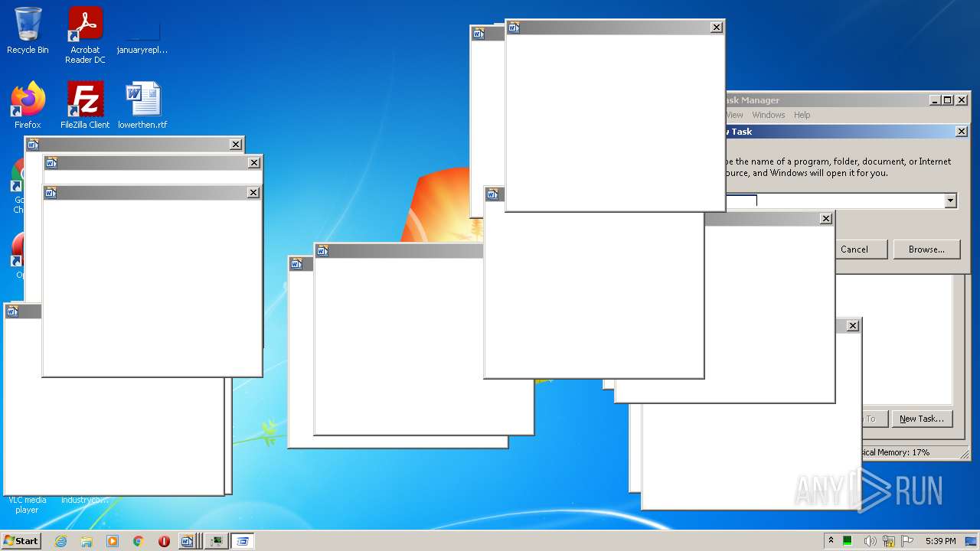This screenshot has height=551, width=980.
Task: Select lowerthen.rtf Word document icon
Action: [142, 105]
